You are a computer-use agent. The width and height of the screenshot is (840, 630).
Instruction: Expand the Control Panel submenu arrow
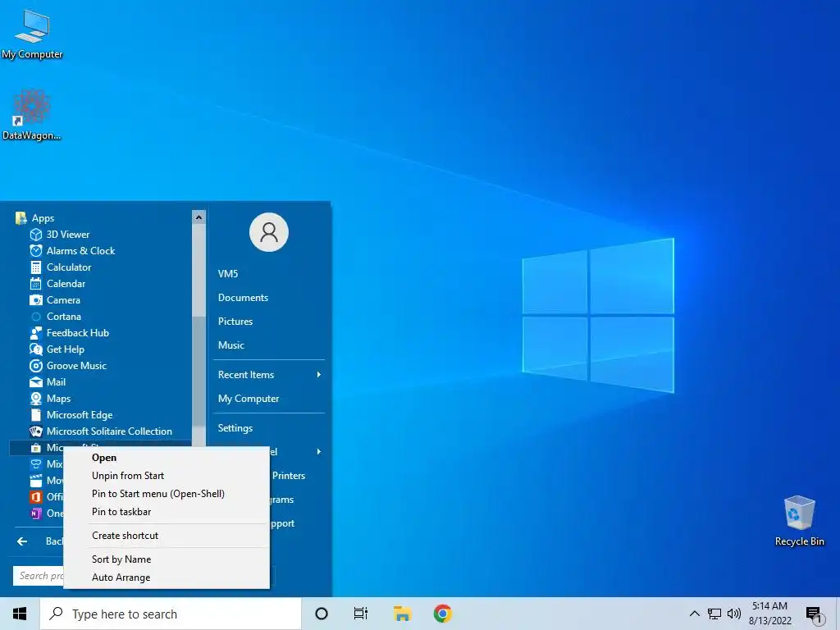[319, 452]
